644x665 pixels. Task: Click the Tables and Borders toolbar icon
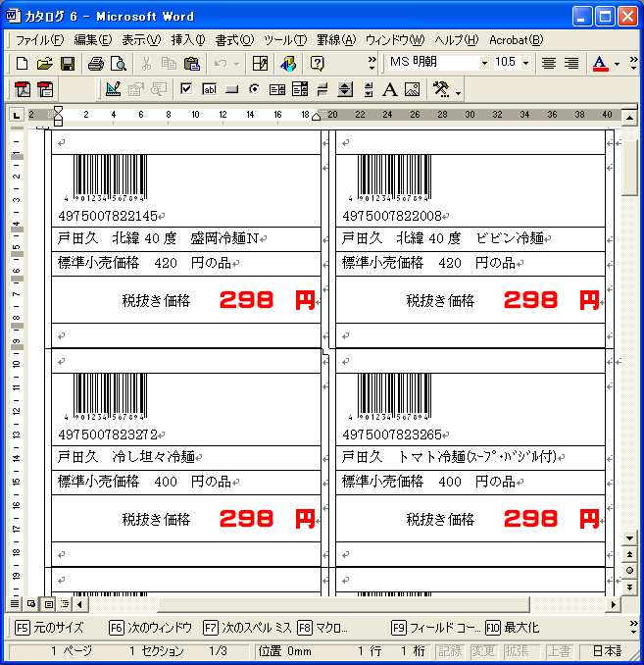260,64
